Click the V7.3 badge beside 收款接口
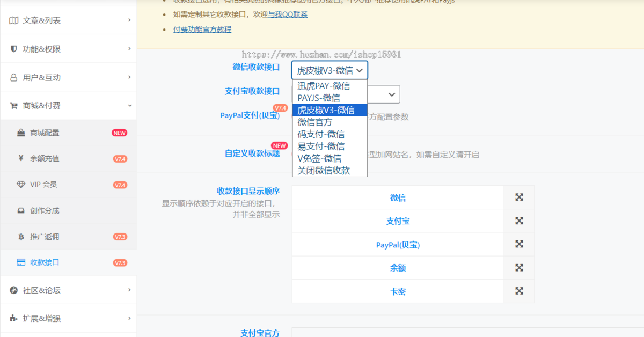 (120, 262)
